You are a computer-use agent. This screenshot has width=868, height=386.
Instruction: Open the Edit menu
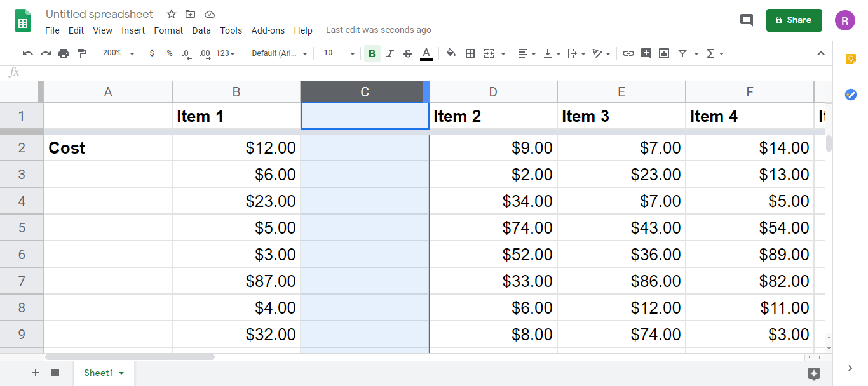coord(76,30)
